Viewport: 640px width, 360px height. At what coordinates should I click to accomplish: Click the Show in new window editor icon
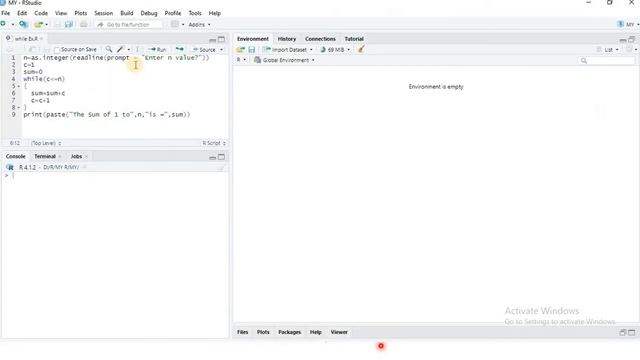point(32,49)
